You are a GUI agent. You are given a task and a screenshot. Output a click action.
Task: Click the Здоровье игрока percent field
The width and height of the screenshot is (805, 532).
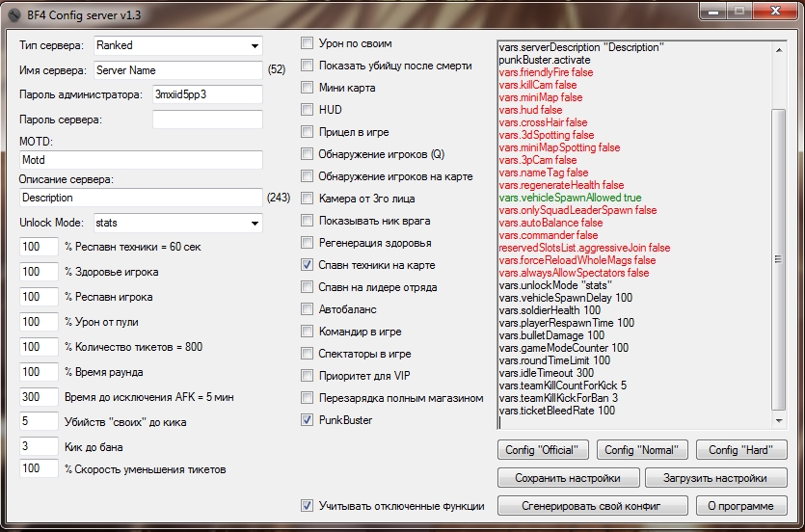39,272
